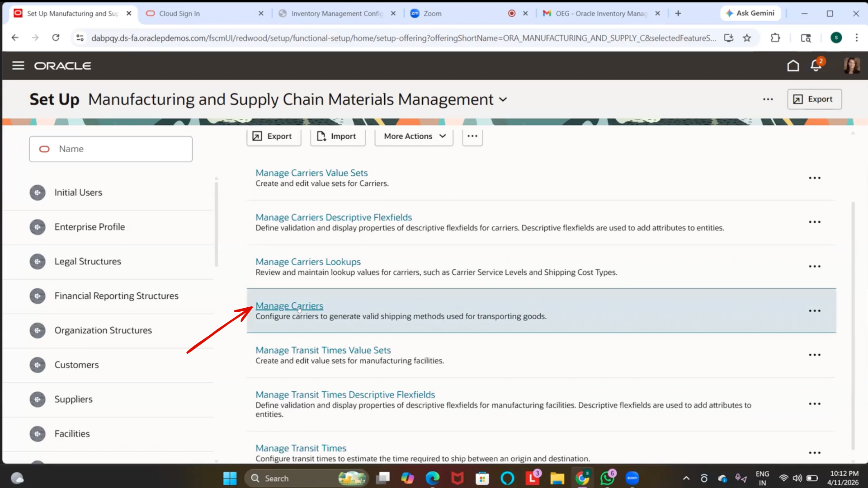
Task: Open browser extensions puzzle icon
Action: [x=775, y=38]
